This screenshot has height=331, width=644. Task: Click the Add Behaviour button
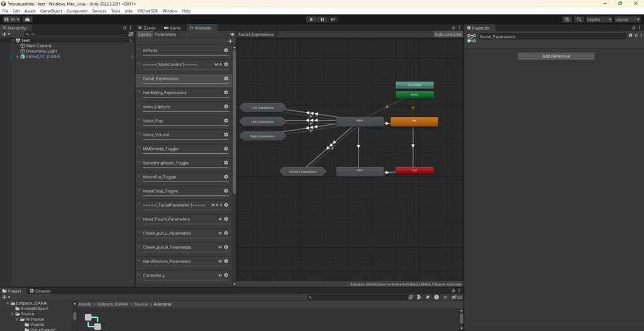tap(556, 56)
